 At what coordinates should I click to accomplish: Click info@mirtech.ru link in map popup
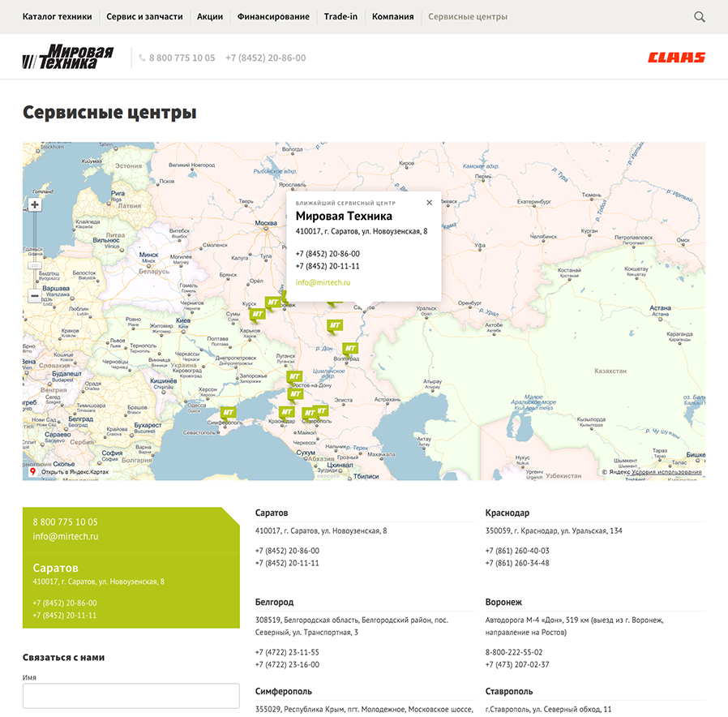click(x=323, y=282)
